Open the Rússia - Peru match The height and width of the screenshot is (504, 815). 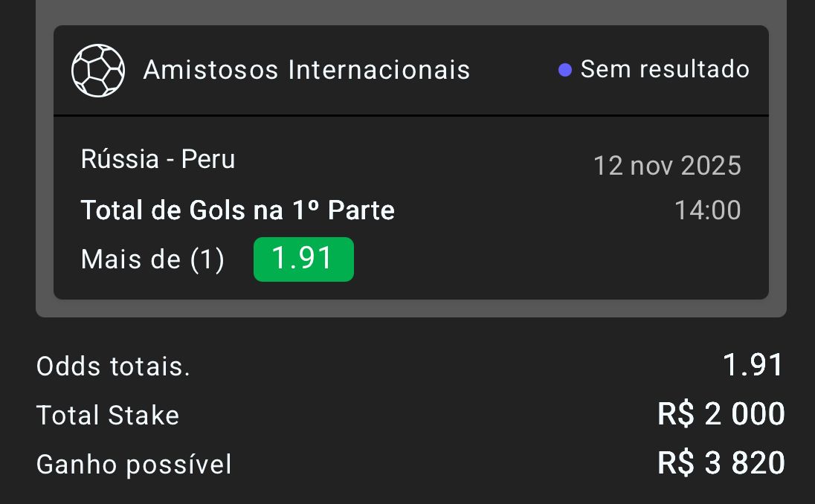(x=158, y=159)
